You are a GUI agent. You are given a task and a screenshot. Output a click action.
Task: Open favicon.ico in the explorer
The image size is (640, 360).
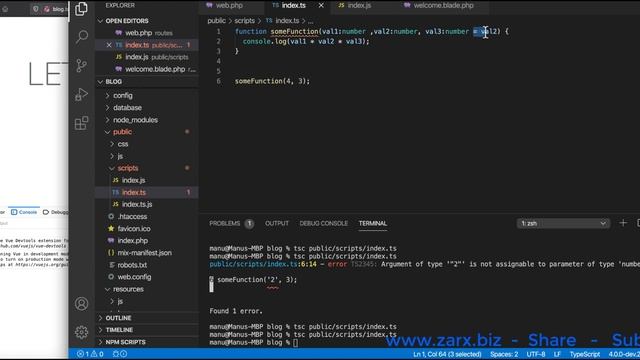click(x=133, y=229)
